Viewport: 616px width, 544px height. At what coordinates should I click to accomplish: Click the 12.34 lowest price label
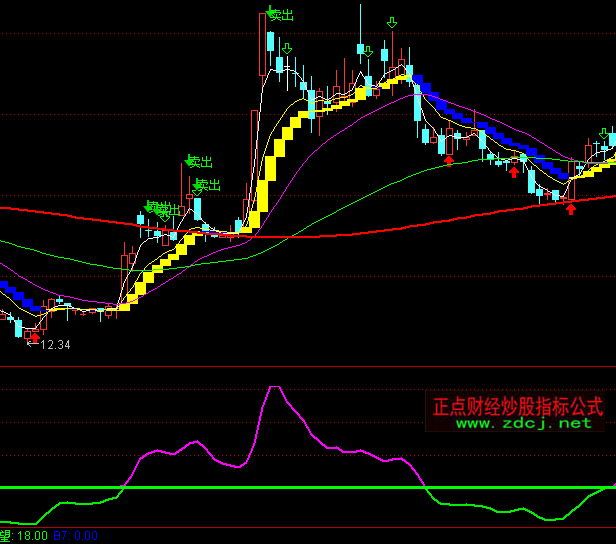click(x=56, y=345)
